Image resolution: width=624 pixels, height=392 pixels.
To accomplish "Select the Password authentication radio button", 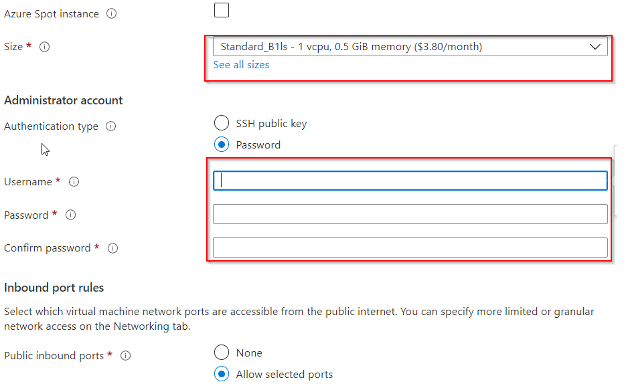I will click(221, 144).
